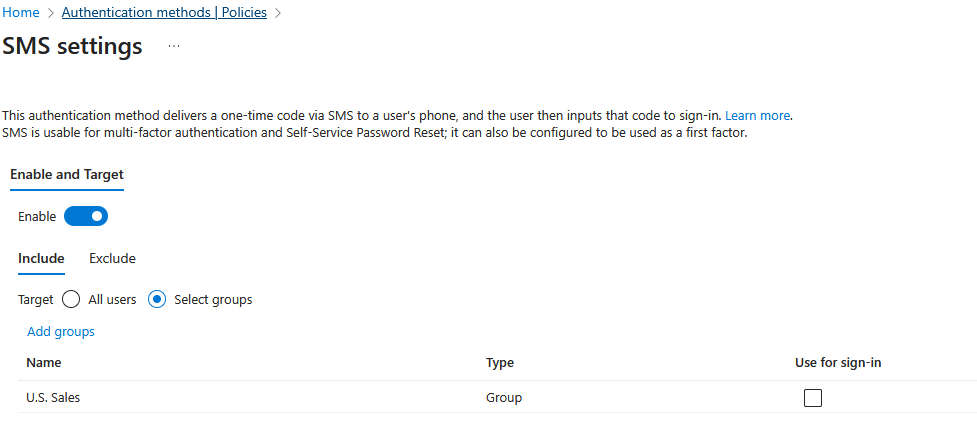The image size is (977, 433).
Task: Choose the Select groups radio button
Action: click(x=157, y=299)
